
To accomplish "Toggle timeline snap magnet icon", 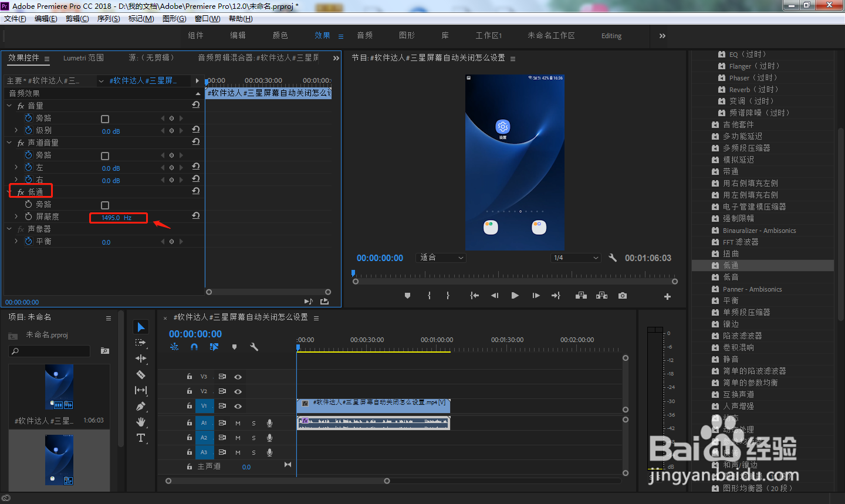I will tap(194, 347).
